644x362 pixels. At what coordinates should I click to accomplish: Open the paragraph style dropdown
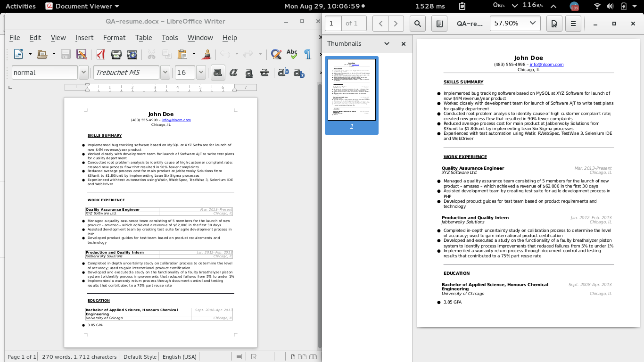(83, 72)
